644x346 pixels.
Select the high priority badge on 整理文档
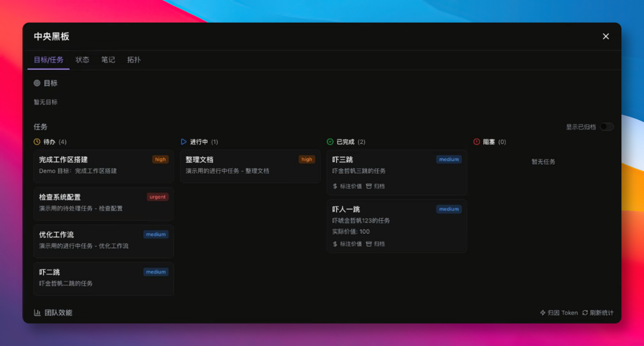coord(306,159)
